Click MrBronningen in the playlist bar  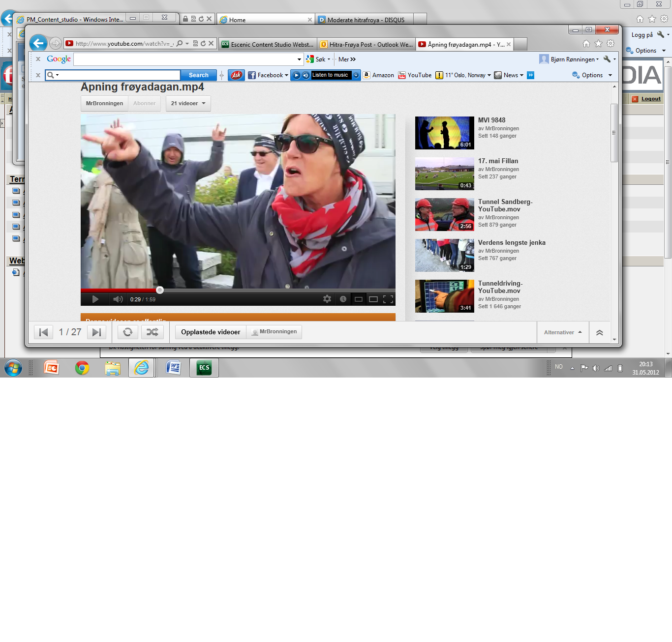(x=274, y=332)
